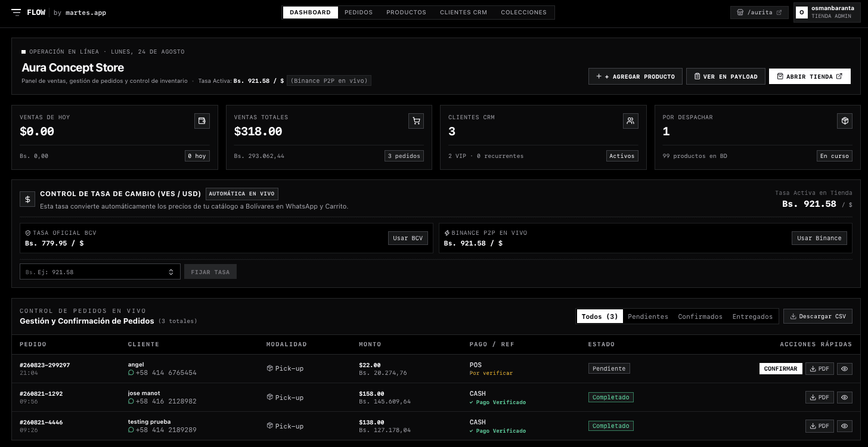The image size is (868, 447).
Task: Apply the official rate with Usar BCV
Action: click(408, 238)
